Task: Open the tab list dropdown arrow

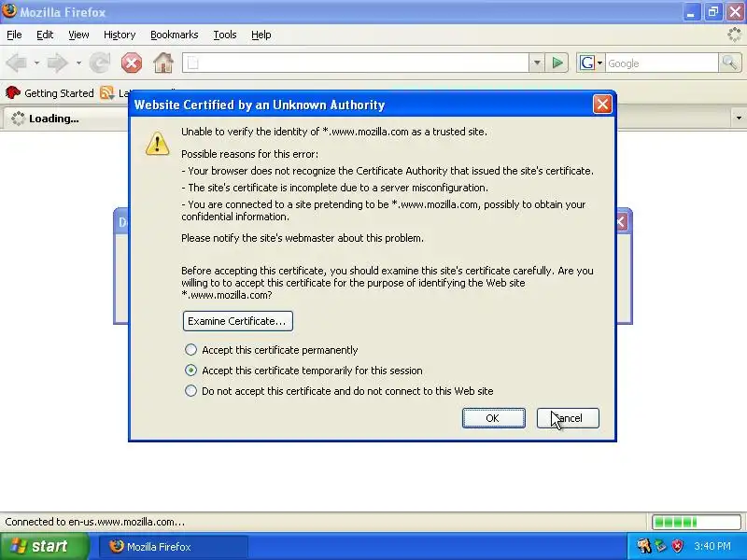Action: [739, 119]
